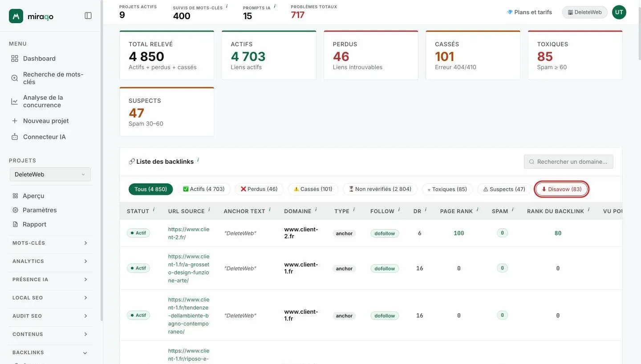Open the DeleteWeb project selector dropdown
641x364 pixels.
[x=50, y=174]
